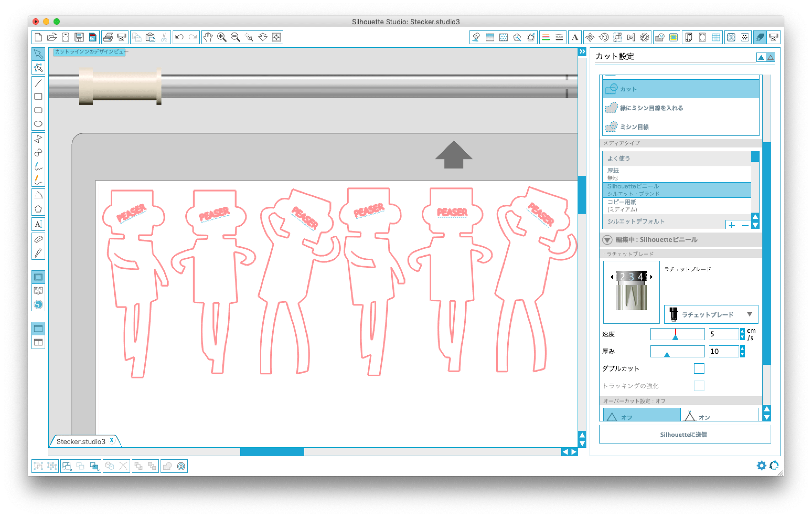Select the Text tool
This screenshot has height=517, width=812.
[x=38, y=224]
